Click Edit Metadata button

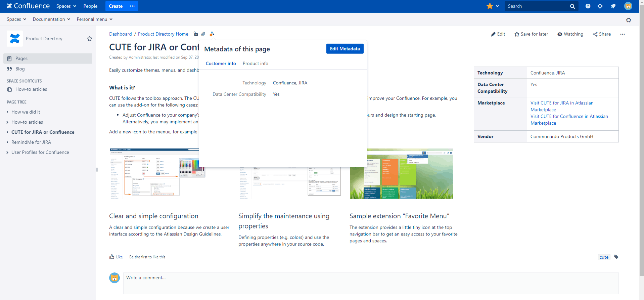click(x=345, y=49)
